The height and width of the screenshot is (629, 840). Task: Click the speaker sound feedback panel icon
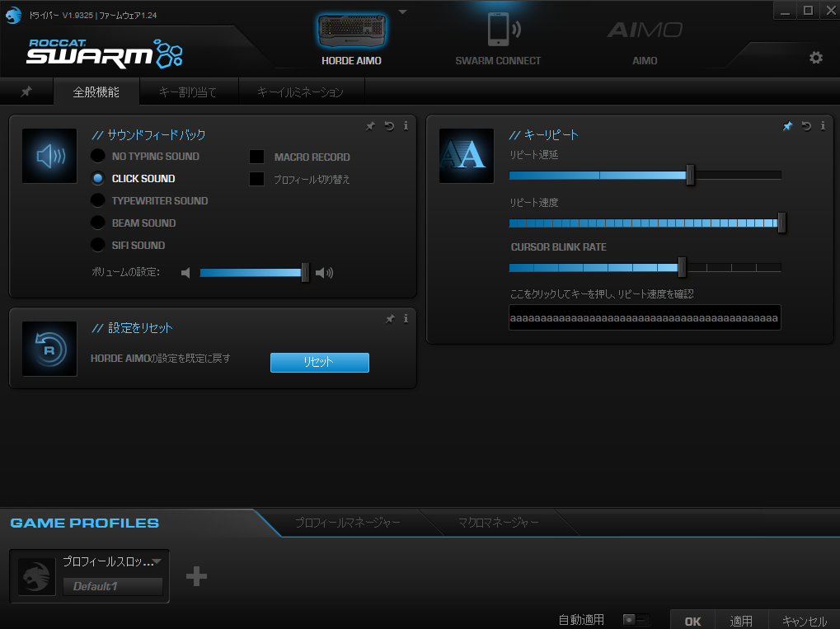pyautogui.click(x=49, y=156)
